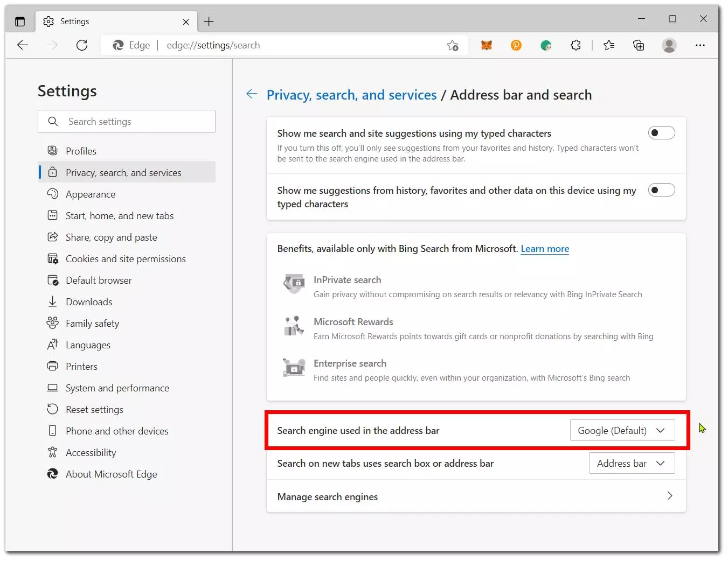728x561 pixels.
Task: Open the Favorites list icon
Action: coord(609,45)
